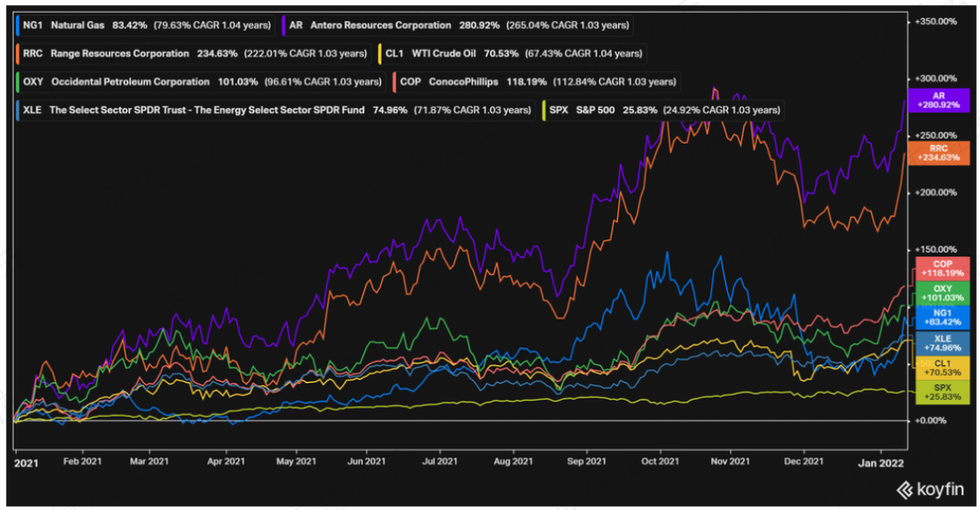The image size is (980, 510).
Task: Click the XLE Energy Select Sector legend
Action: pos(275,110)
